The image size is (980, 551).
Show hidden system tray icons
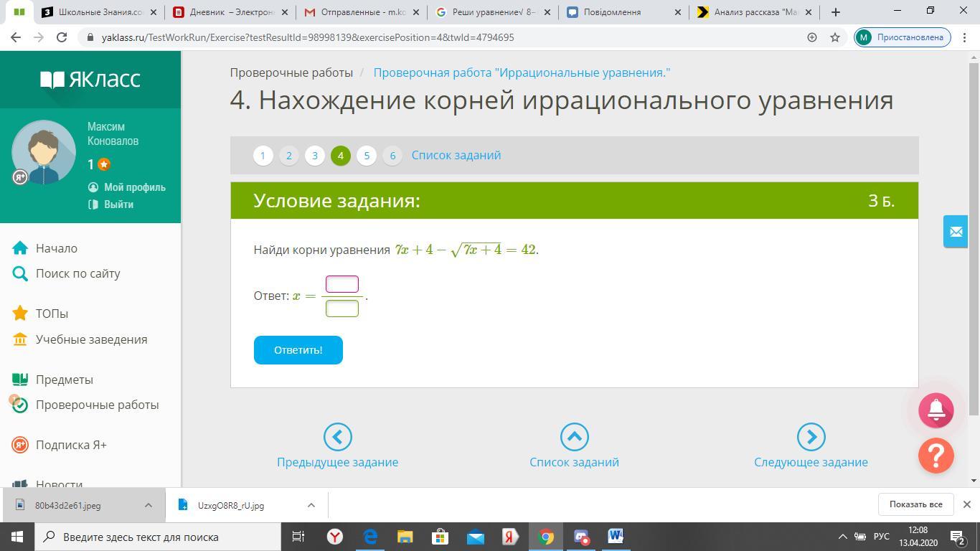[842, 537]
